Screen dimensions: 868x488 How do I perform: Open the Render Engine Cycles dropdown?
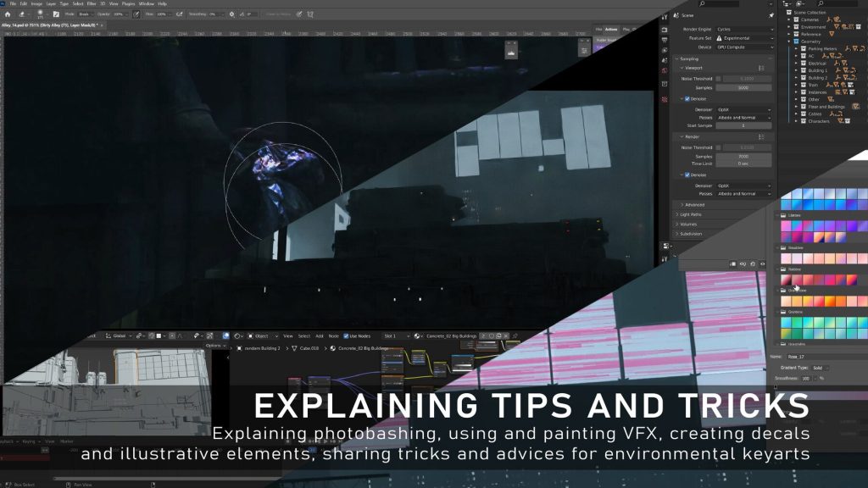(745, 30)
